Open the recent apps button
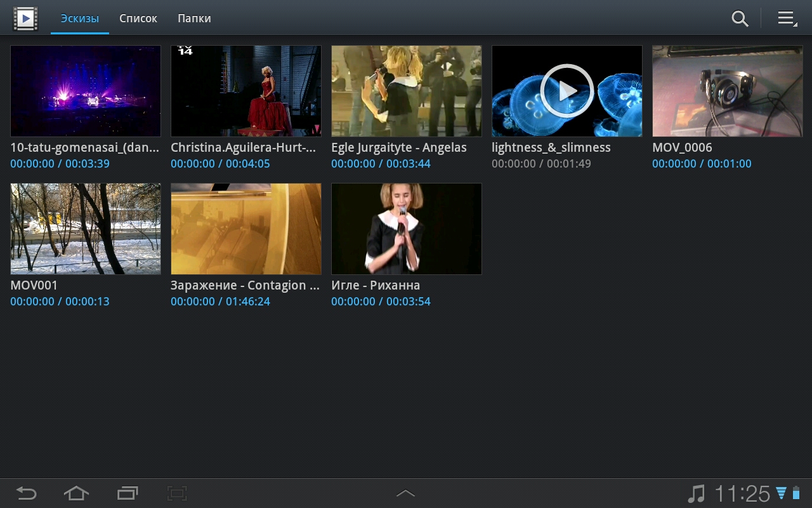Image resolution: width=812 pixels, height=508 pixels. coord(128,493)
